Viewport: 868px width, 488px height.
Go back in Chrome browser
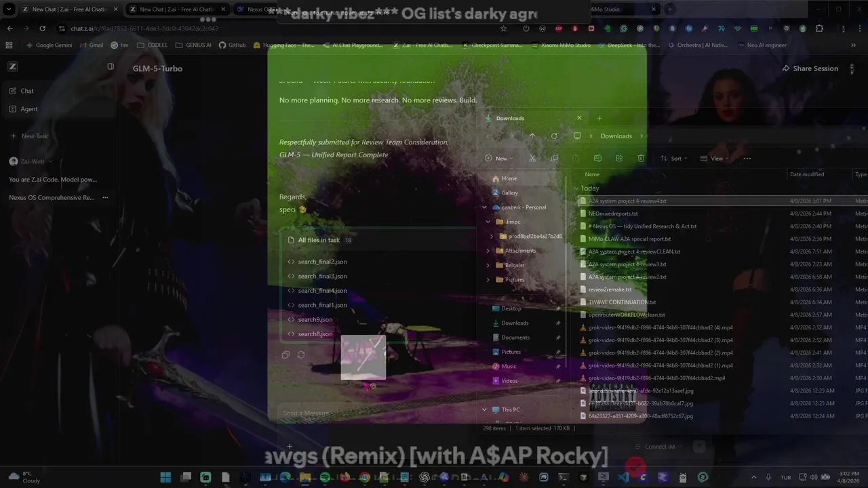tap(9, 28)
